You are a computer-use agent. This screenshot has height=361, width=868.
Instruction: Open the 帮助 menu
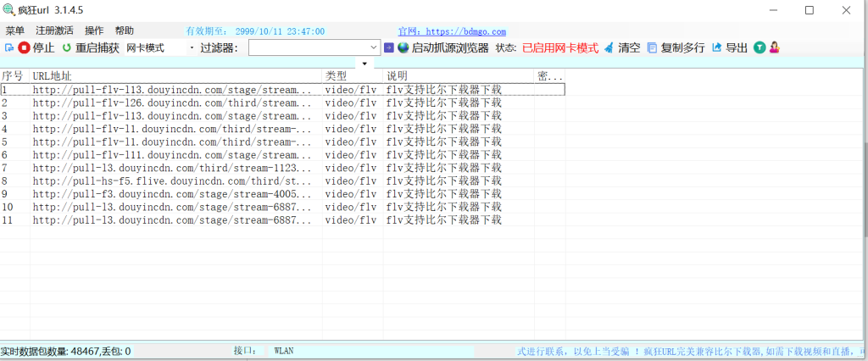(125, 31)
